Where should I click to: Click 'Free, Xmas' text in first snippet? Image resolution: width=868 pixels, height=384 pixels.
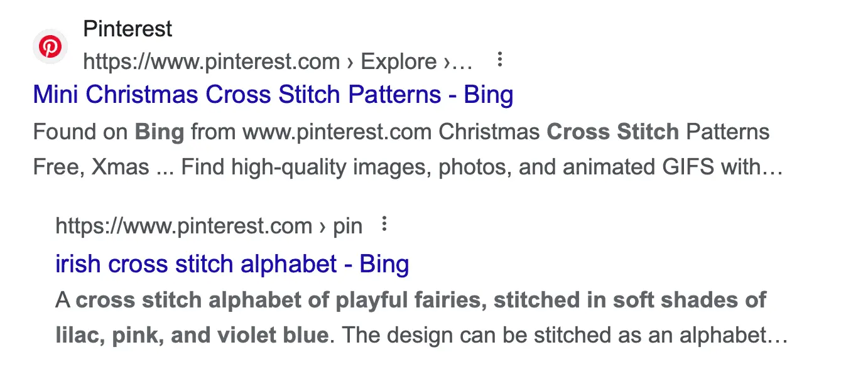(x=90, y=168)
